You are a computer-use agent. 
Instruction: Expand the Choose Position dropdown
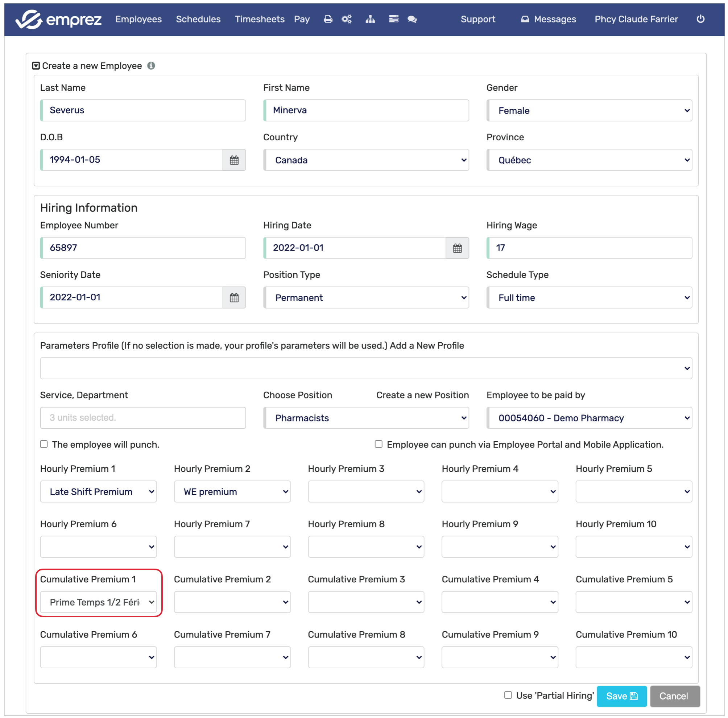coord(366,418)
